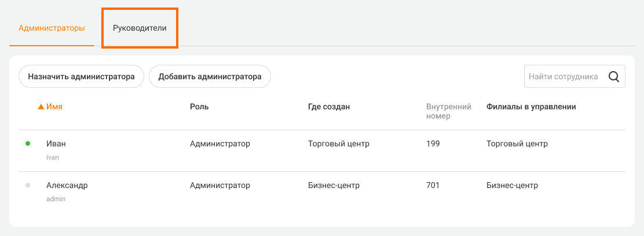Click the Где создан column header

329,107
